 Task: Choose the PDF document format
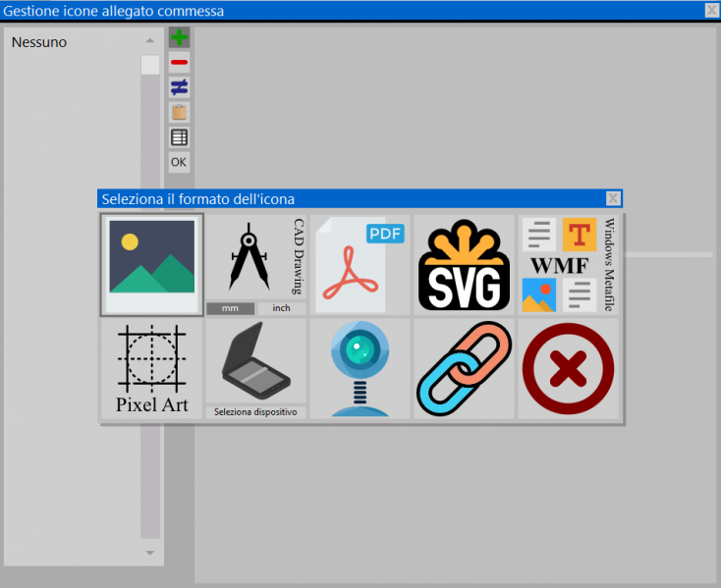tap(360, 265)
